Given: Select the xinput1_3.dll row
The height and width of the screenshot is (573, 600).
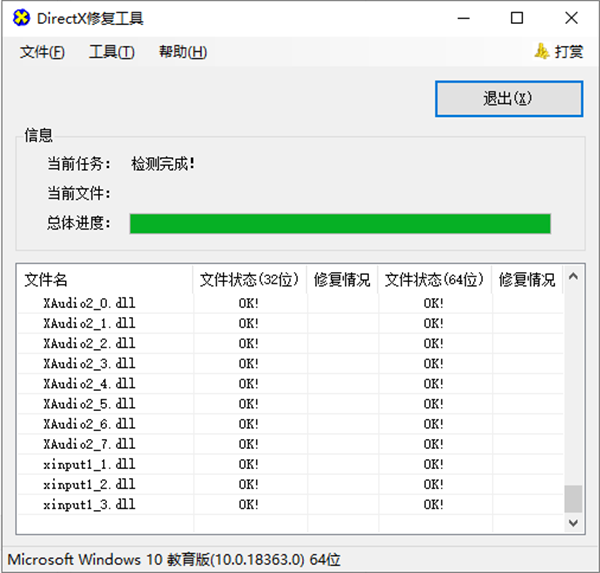Looking at the screenshot, I should click(x=90, y=505).
